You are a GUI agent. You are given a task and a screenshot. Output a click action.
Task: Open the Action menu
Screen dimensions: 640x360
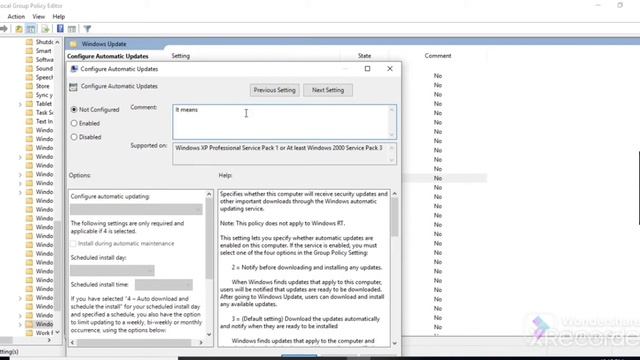click(x=16, y=17)
